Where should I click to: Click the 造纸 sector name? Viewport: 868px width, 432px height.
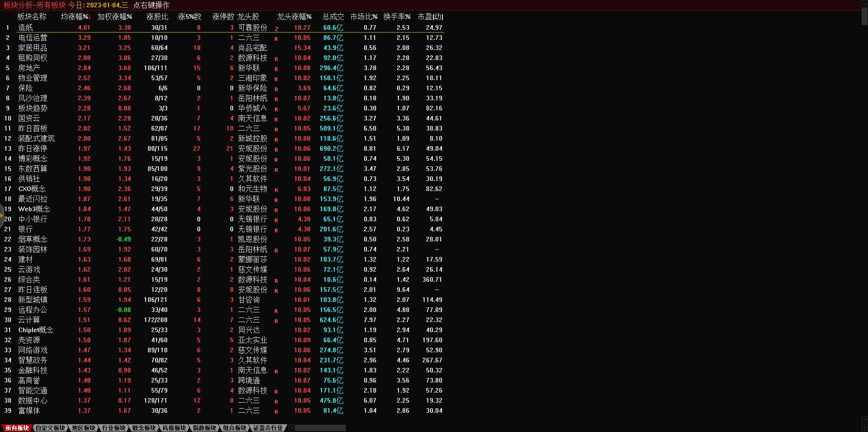pos(26,27)
